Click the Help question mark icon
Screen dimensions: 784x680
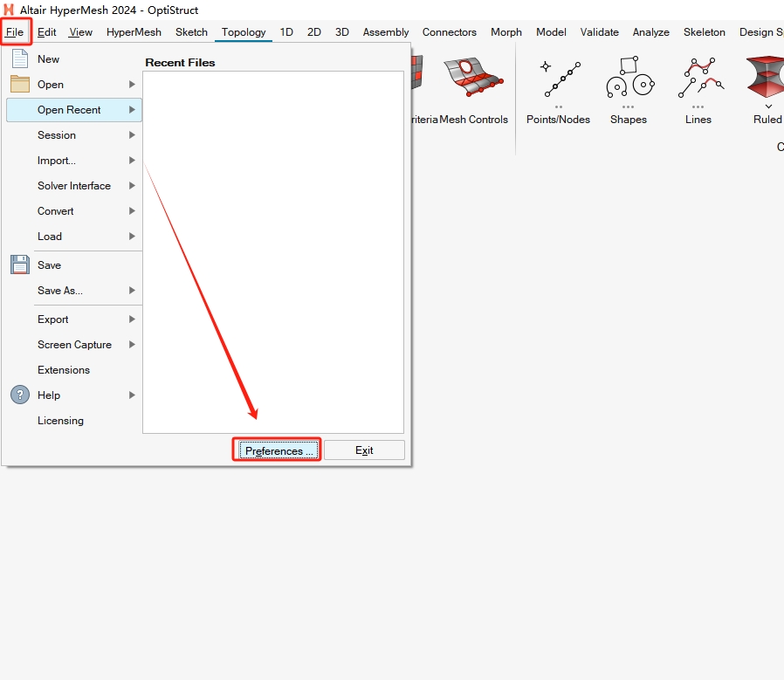(x=20, y=395)
